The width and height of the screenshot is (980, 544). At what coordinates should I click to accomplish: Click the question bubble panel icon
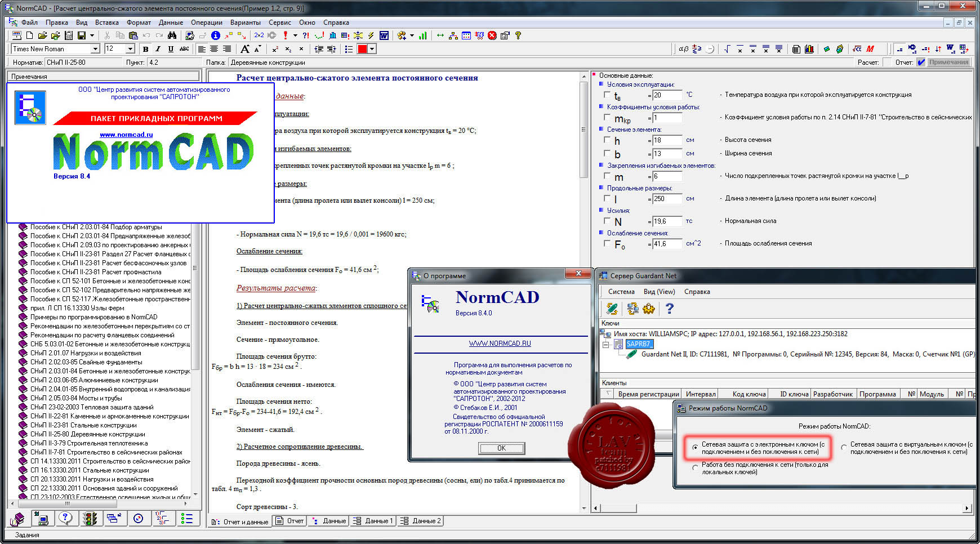[66, 518]
